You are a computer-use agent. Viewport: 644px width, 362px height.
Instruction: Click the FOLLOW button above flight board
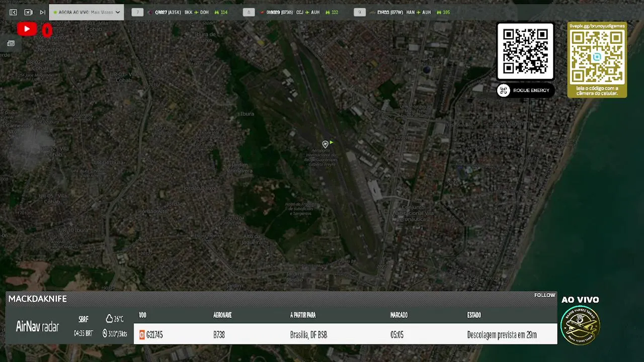coord(545,295)
